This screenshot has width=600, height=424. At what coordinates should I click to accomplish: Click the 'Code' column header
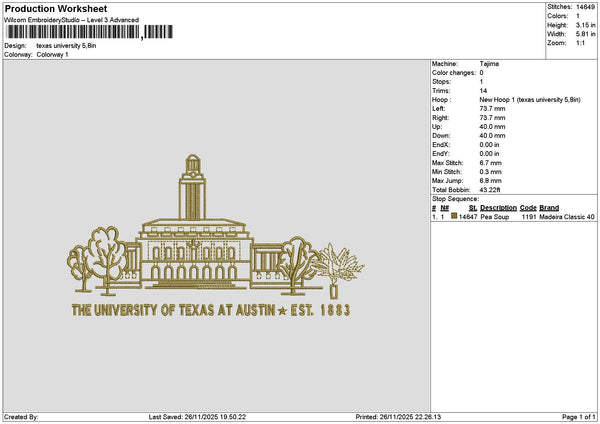(x=528, y=208)
